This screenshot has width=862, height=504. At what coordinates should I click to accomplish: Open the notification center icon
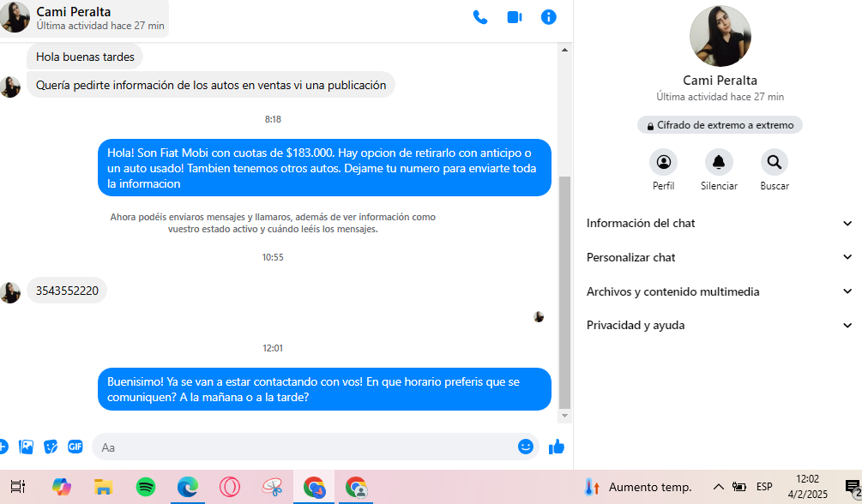pos(853,488)
